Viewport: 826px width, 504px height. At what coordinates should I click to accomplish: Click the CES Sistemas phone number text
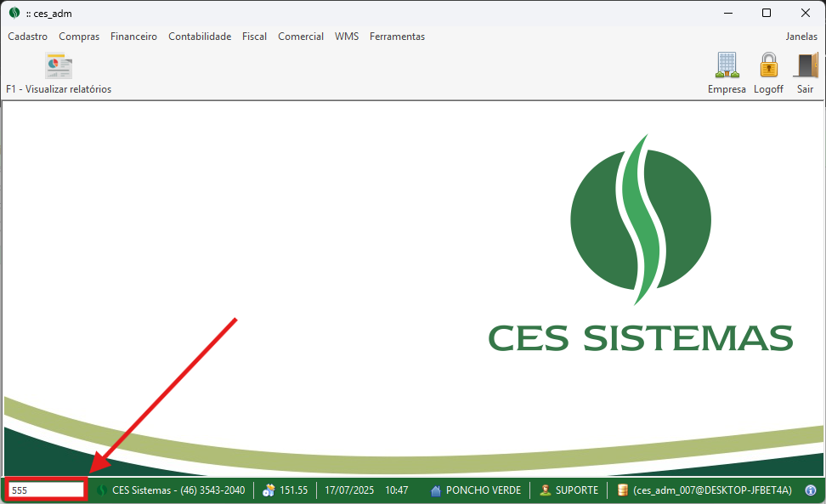(178, 490)
